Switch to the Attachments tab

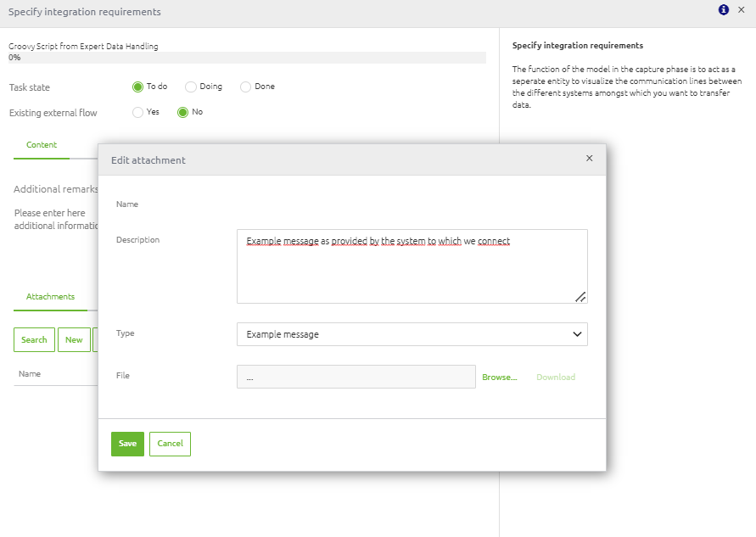click(x=49, y=296)
